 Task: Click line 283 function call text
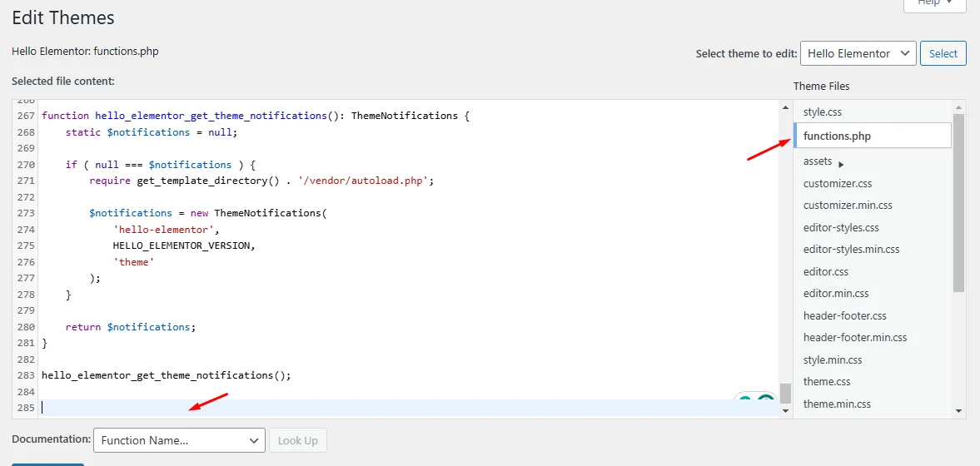coord(167,375)
